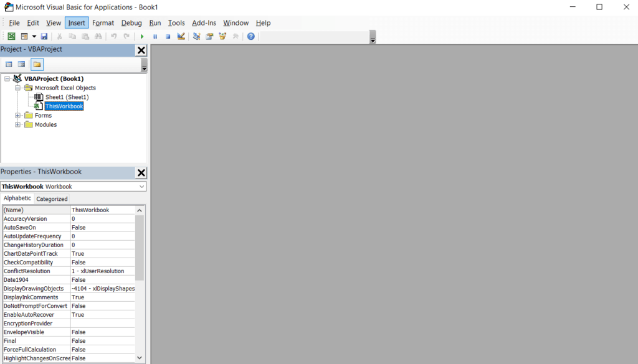Open the Format menu
The width and height of the screenshot is (638, 364).
pos(103,23)
